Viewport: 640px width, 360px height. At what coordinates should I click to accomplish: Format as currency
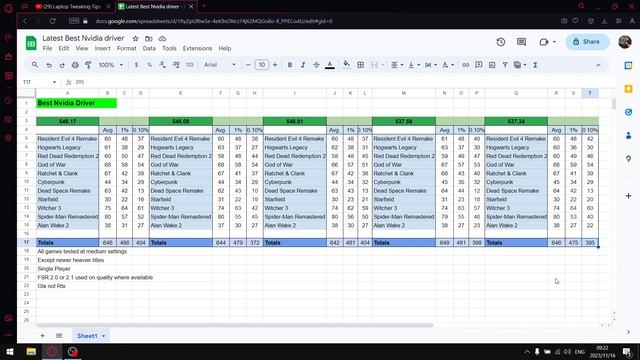(136, 65)
